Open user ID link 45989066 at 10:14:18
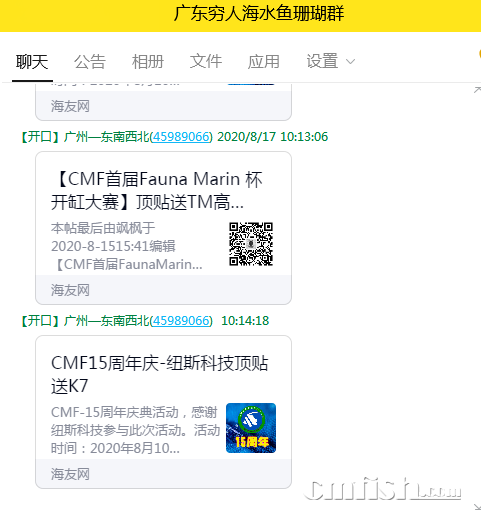Screen dimensions: 481x511 click(181, 321)
